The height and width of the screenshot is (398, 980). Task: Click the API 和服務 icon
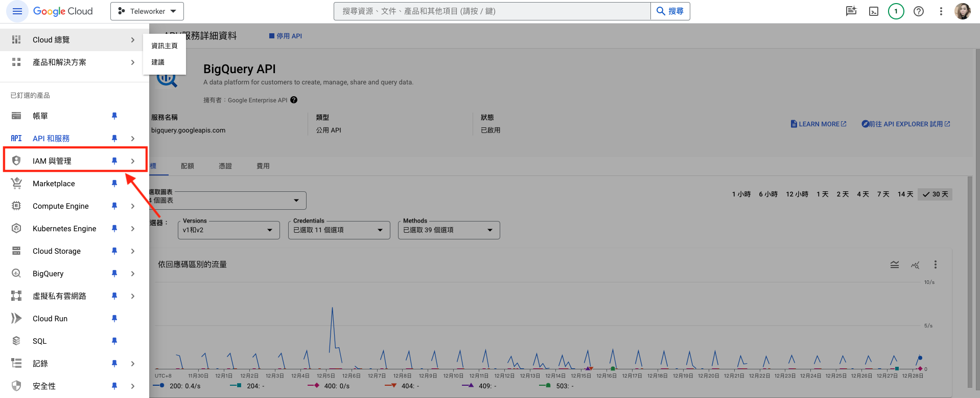(x=16, y=139)
